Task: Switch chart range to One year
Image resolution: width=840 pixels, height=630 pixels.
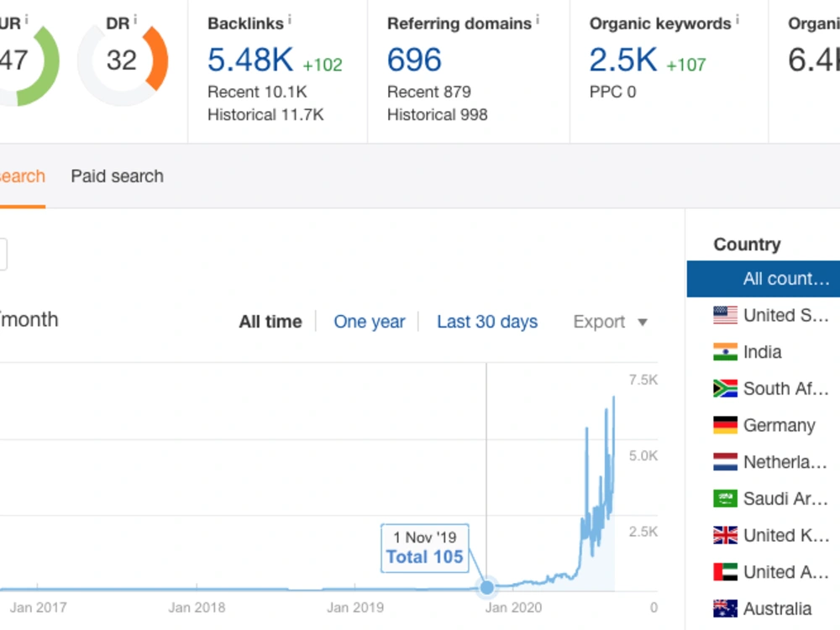Action: 369,322
